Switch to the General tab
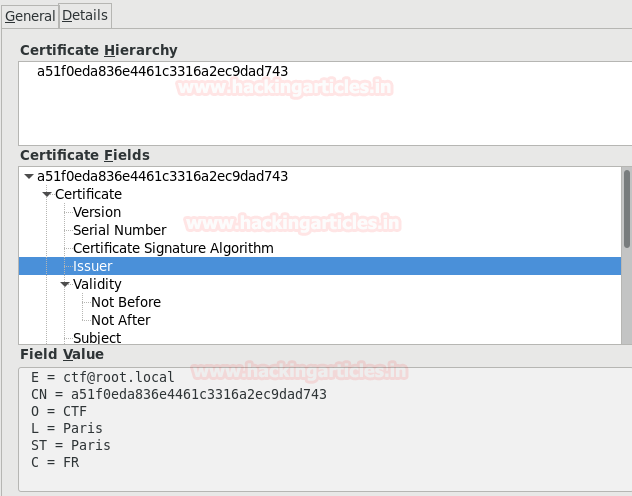This screenshot has height=496, width=632. (30, 16)
